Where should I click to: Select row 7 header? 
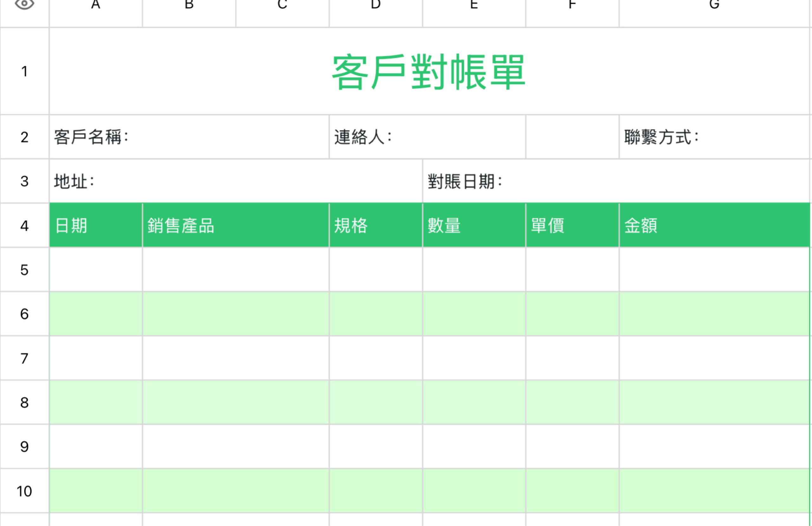pyautogui.click(x=24, y=358)
